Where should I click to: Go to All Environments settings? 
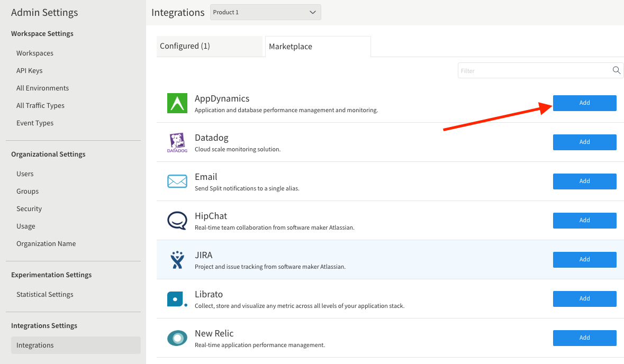(x=42, y=88)
